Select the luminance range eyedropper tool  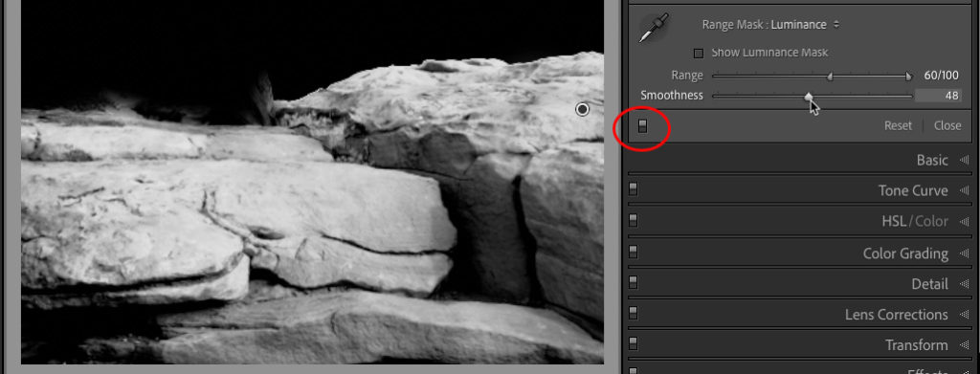click(653, 28)
